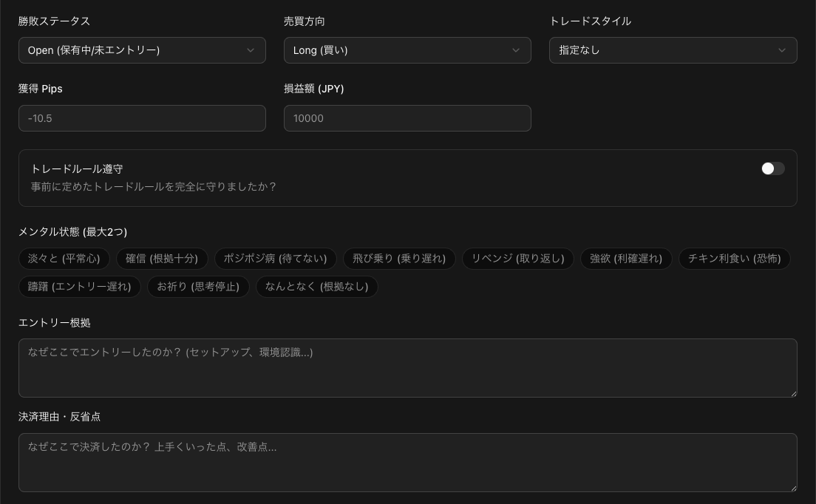The width and height of the screenshot is (816, 504).
Task: Click the chevron icon on トレードスタイル selector
Action: tap(781, 50)
